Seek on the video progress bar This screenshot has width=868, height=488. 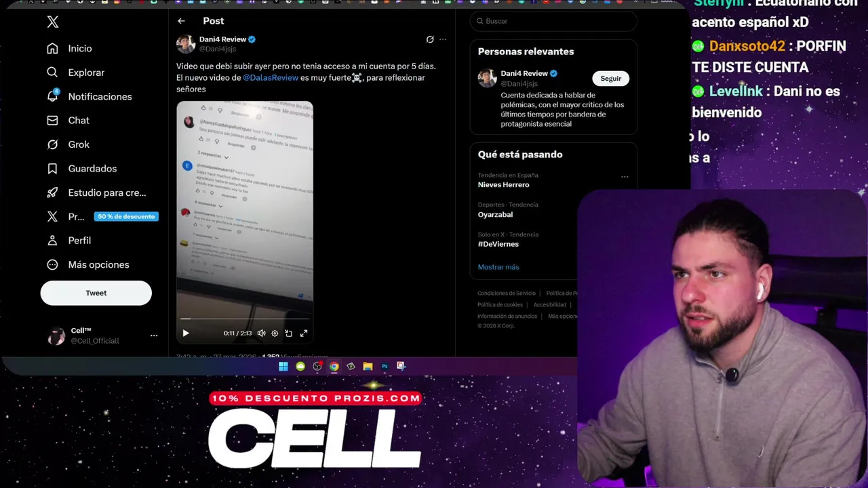tap(245, 319)
